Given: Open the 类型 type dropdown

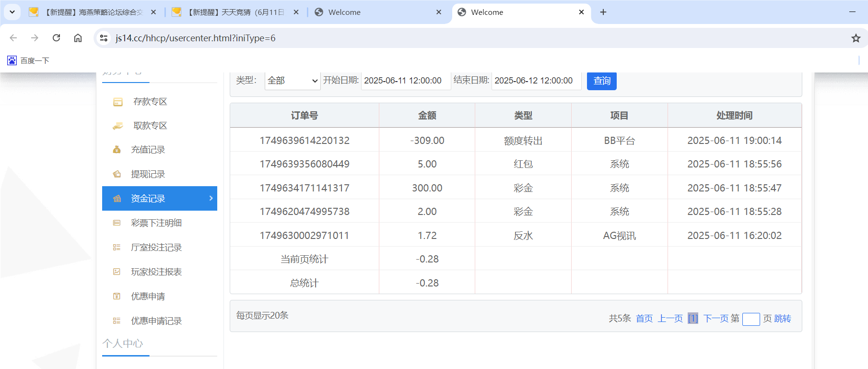Looking at the screenshot, I should (x=293, y=81).
